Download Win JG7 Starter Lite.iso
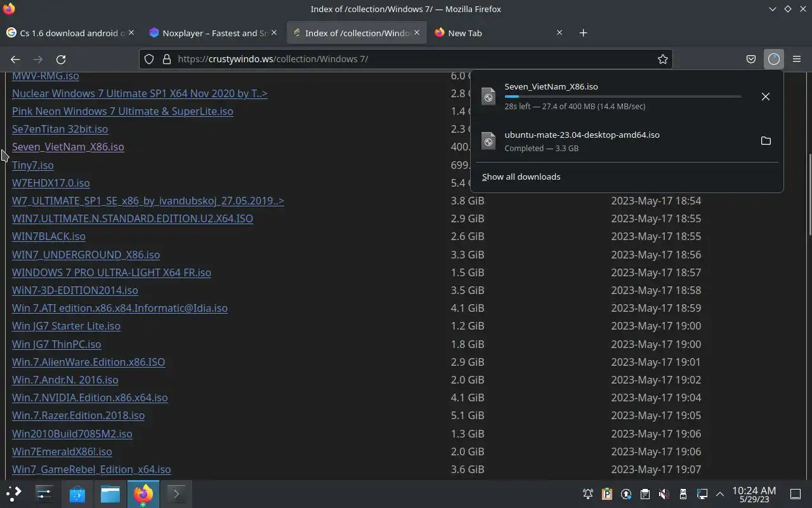Viewport: 812px width, 508px height. 66,326
